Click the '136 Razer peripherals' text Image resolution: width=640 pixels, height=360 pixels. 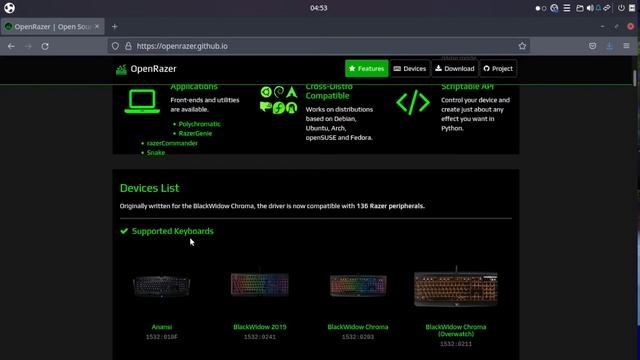[390, 206]
